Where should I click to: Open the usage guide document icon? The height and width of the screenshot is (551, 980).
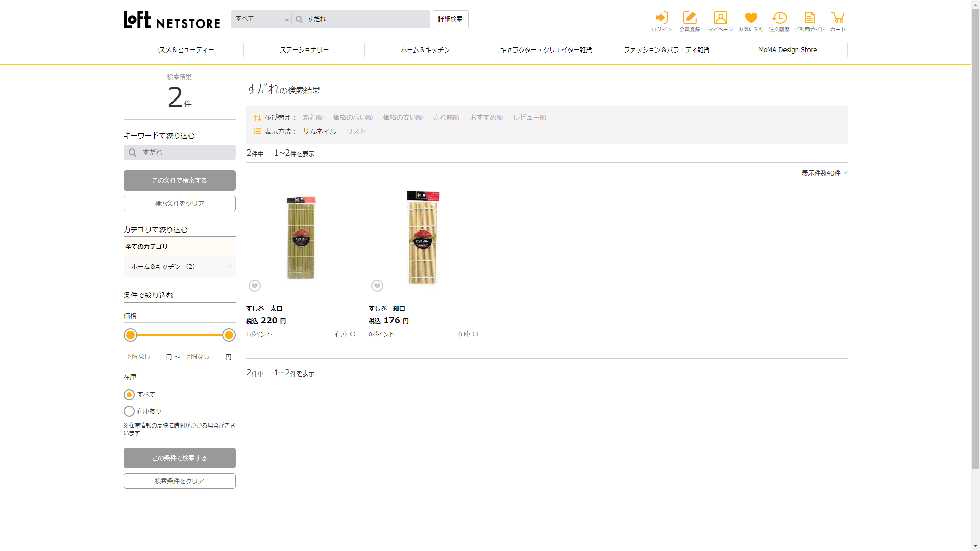pyautogui.click(x=809, y=18)
